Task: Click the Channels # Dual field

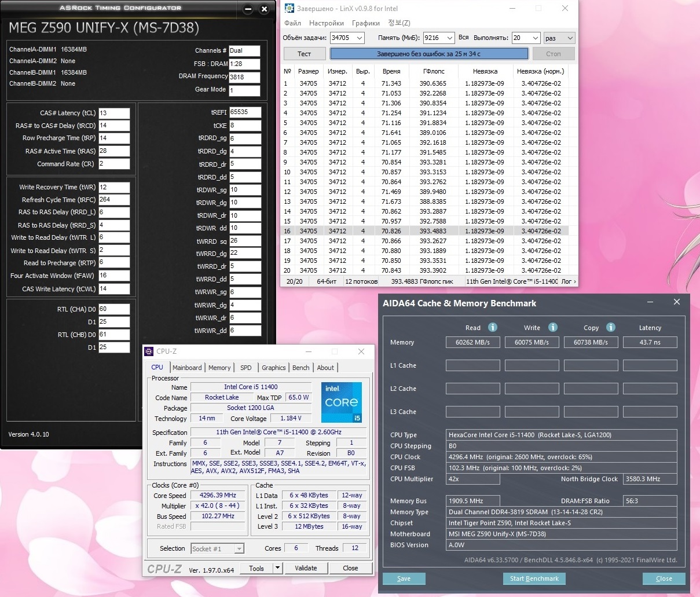Action: pos(244,50)
